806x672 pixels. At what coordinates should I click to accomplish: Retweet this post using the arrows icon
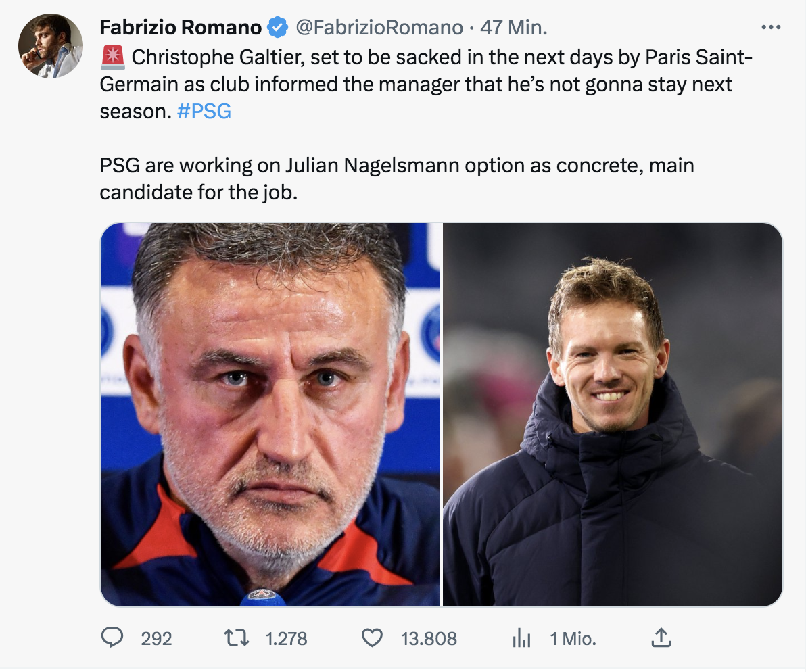[236, 638]
